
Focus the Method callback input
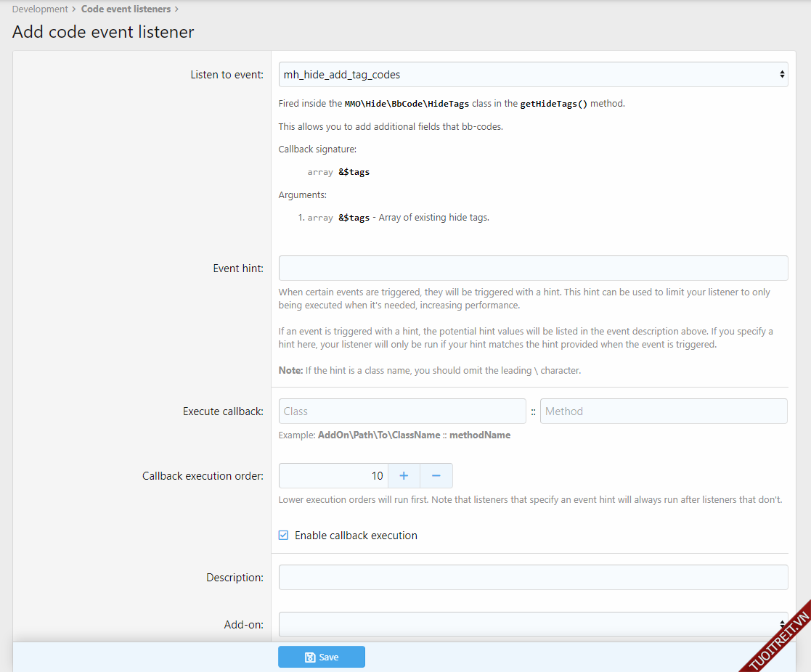pyautogui.click(x=663, y=411)
